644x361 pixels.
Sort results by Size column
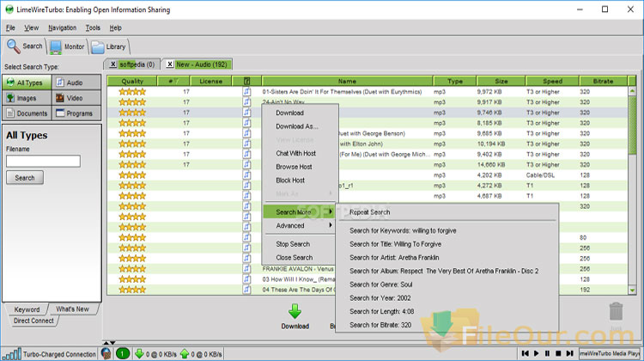(501, 81)
